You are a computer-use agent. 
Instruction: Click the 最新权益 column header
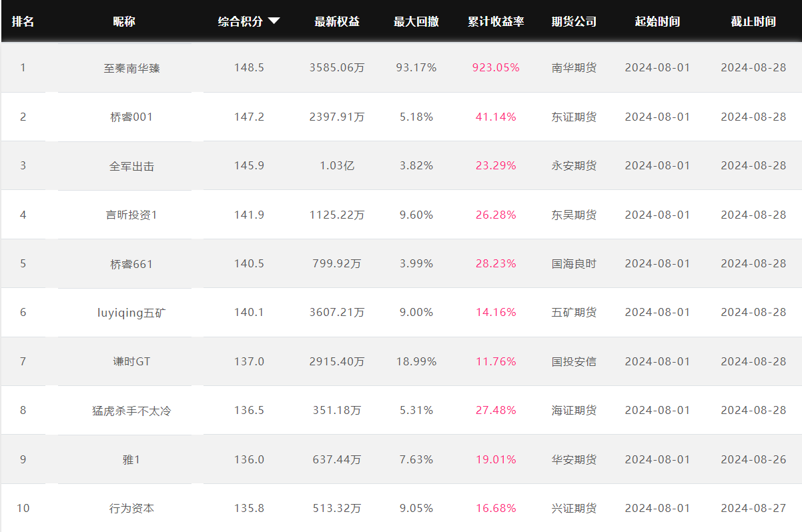[x=337, y=21]
